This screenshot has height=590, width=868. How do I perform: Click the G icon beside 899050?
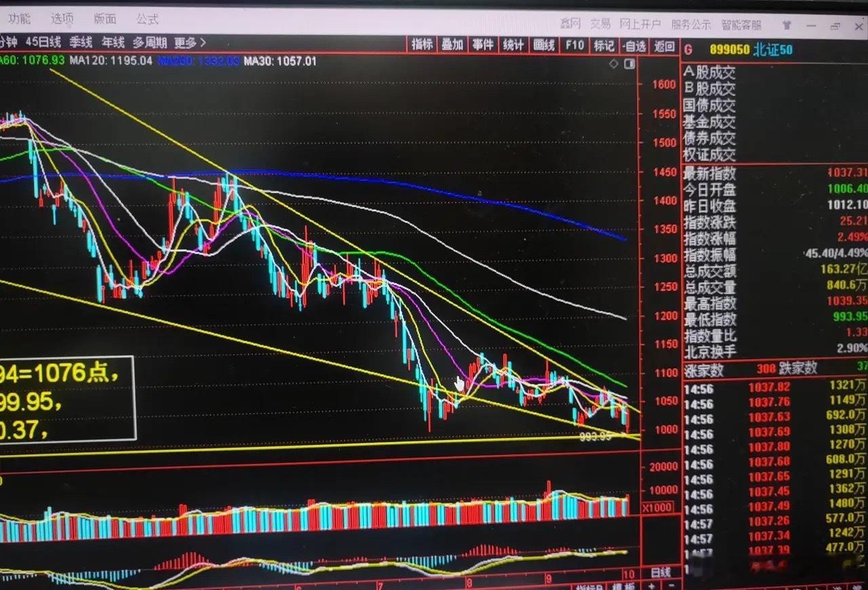pos(688,50)
